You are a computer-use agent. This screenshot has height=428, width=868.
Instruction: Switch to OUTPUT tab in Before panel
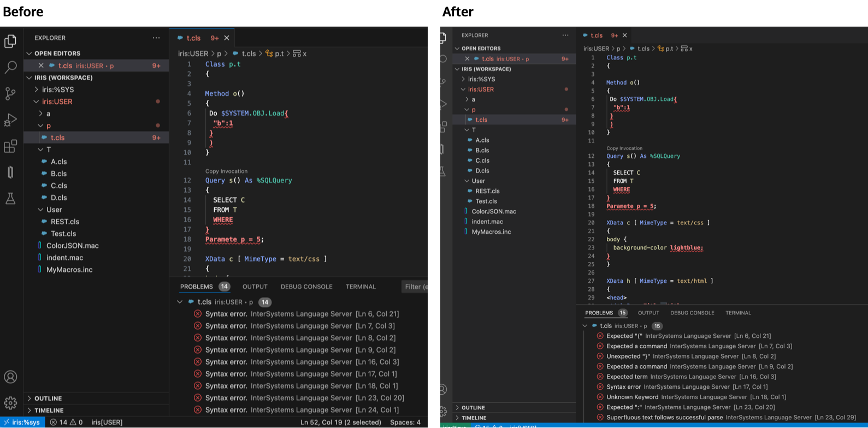coord(255,287)
